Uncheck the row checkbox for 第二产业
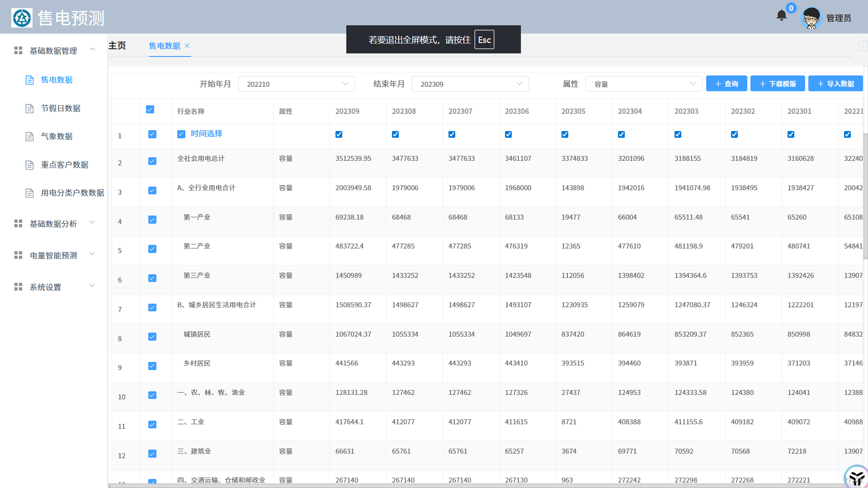Image resolution: width=868 pixels, height=488 pixels. coord(152,249)
